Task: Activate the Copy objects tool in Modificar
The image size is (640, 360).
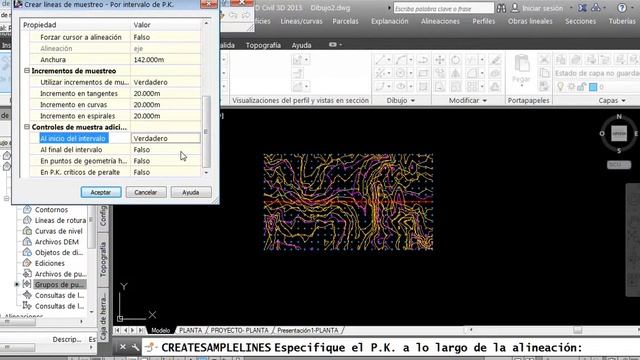Action: (x=440, y=73)
